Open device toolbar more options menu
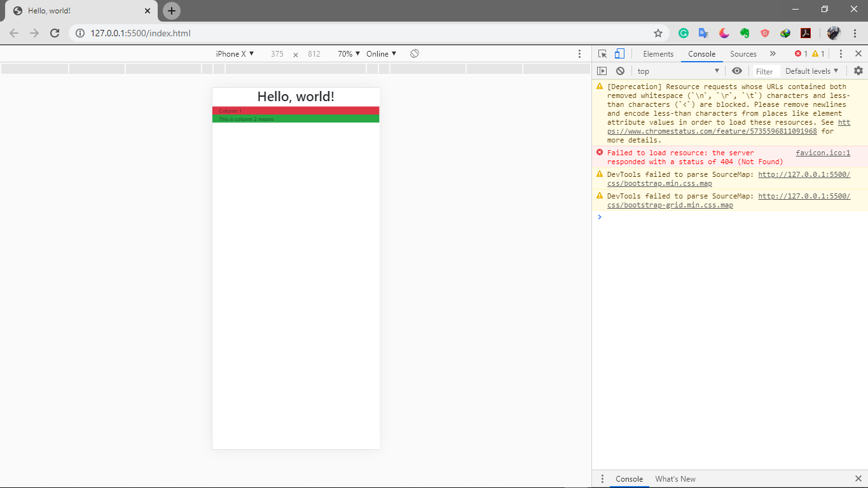This screenshot has height=488, width=868. tap(579, 54)
